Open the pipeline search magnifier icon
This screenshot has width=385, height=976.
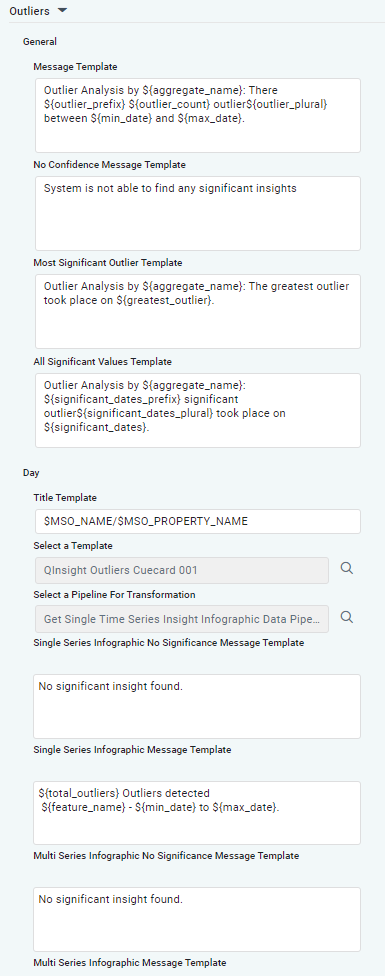coord(347,617)
